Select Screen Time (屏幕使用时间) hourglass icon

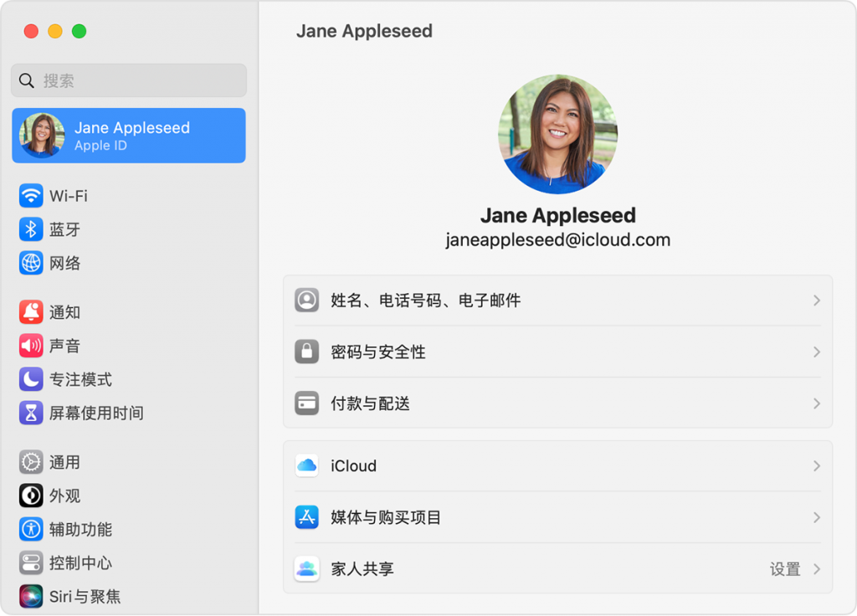coord(31,413)
